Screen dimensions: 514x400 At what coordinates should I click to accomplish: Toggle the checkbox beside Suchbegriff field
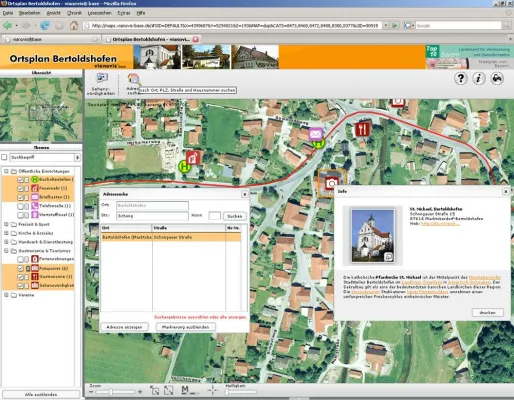click(x=4, y=157)
